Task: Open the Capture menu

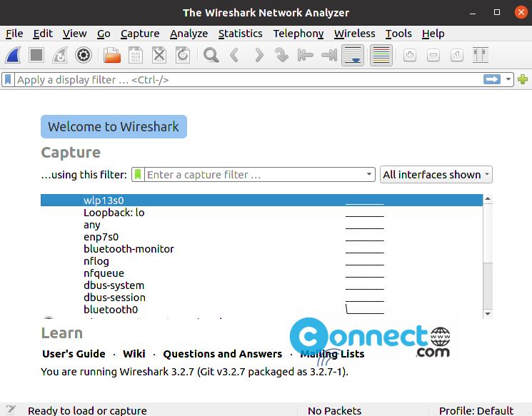Action: coord(140,34)
